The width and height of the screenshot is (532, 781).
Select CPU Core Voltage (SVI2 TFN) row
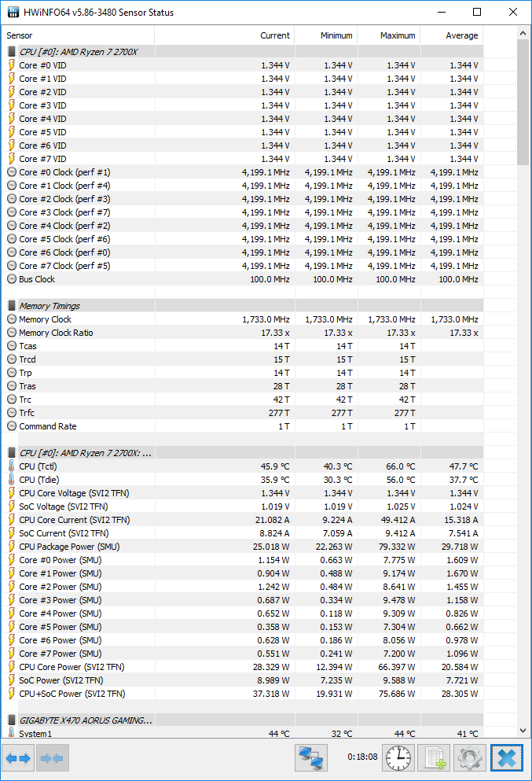[x=242, y=493]
